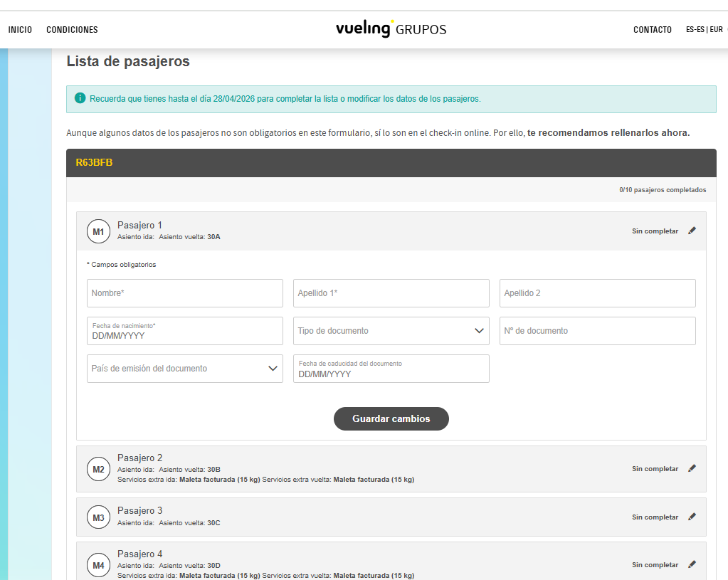Screen dimensions: 728x580
Task: Click the pencil edit icon for Pasajero 1
Action: 692,231
